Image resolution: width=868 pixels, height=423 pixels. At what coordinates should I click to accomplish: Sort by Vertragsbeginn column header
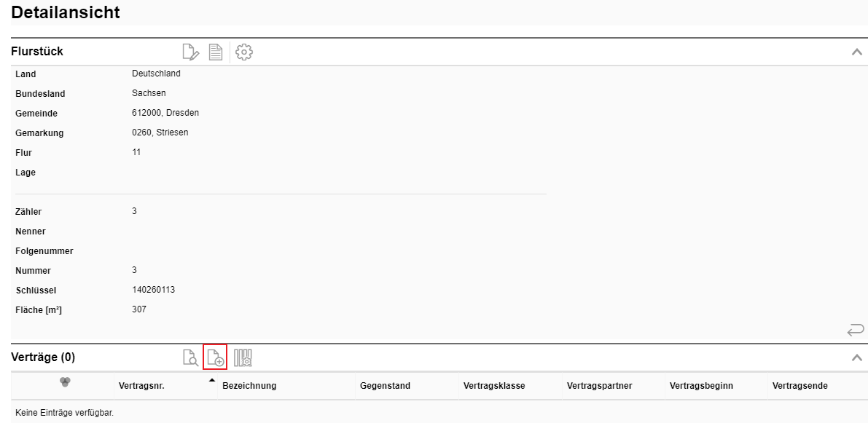(x=701, y=386)
